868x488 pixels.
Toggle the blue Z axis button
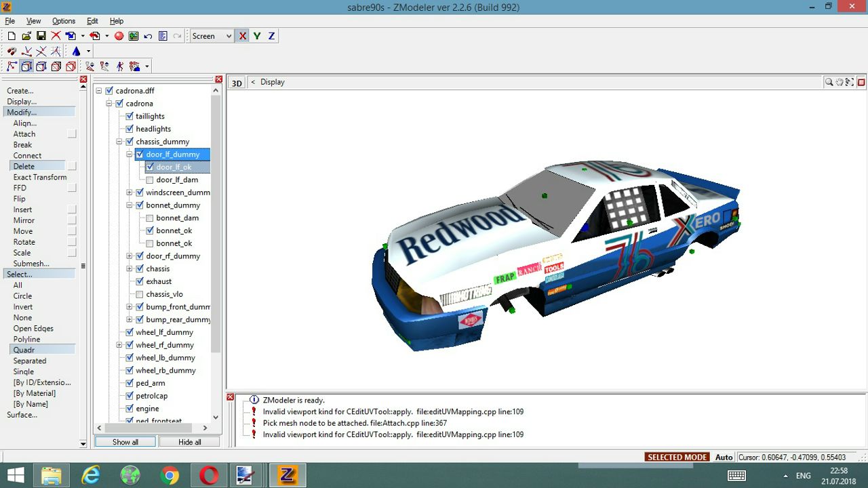click(271, 36)
